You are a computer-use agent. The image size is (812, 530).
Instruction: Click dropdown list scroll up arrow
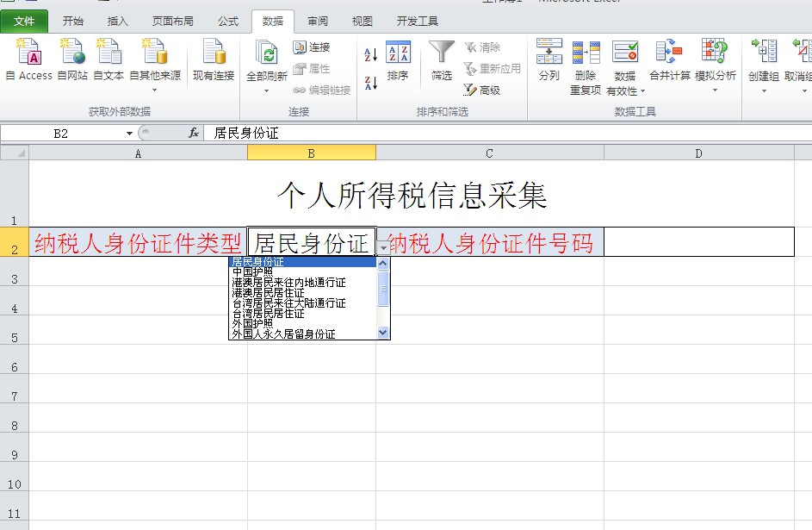tap(383, 263)
